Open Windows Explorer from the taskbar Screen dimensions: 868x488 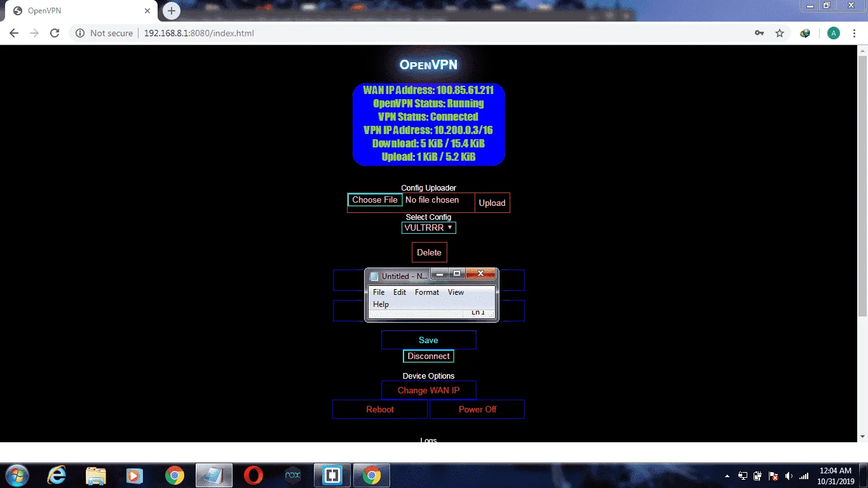(x=96, y=475)
